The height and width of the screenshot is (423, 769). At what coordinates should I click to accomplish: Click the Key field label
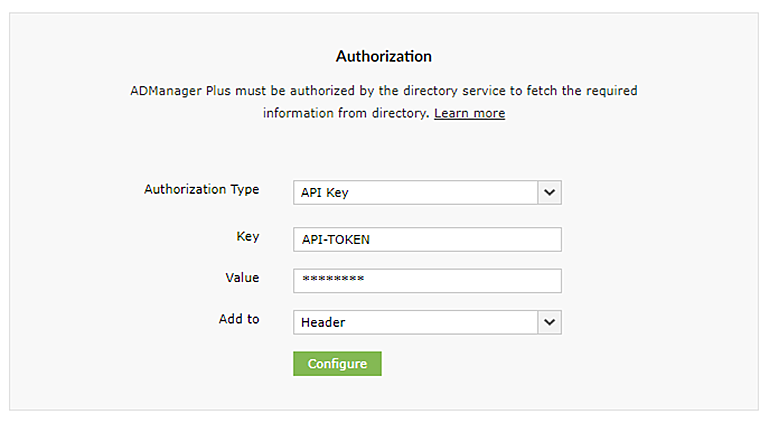[x=247, y=237]
